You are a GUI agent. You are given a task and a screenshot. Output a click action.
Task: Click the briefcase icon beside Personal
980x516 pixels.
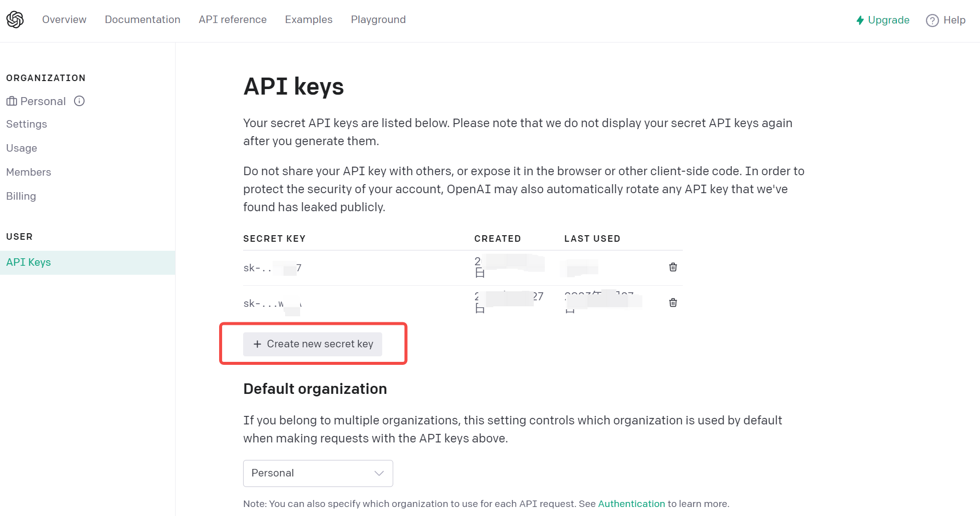point(12,101)
